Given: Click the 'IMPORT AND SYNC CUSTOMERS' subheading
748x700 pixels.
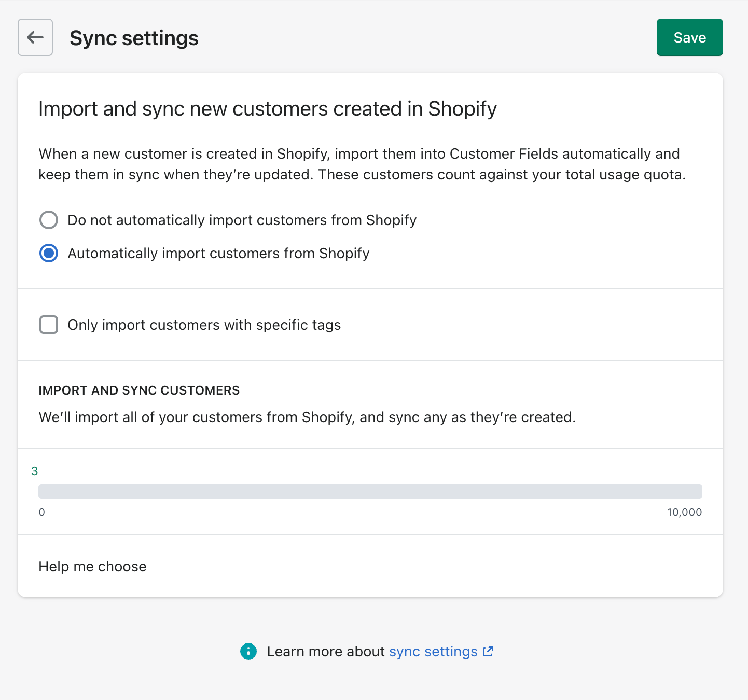Looking at the screenshot, I should point(139,390).
